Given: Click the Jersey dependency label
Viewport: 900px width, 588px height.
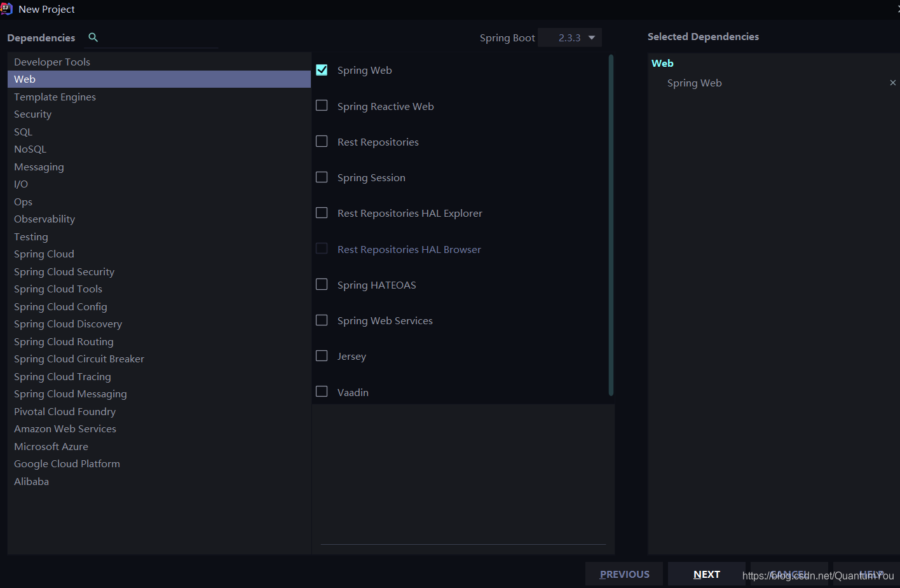Looking at the screenshot, I should pos(351,356).
